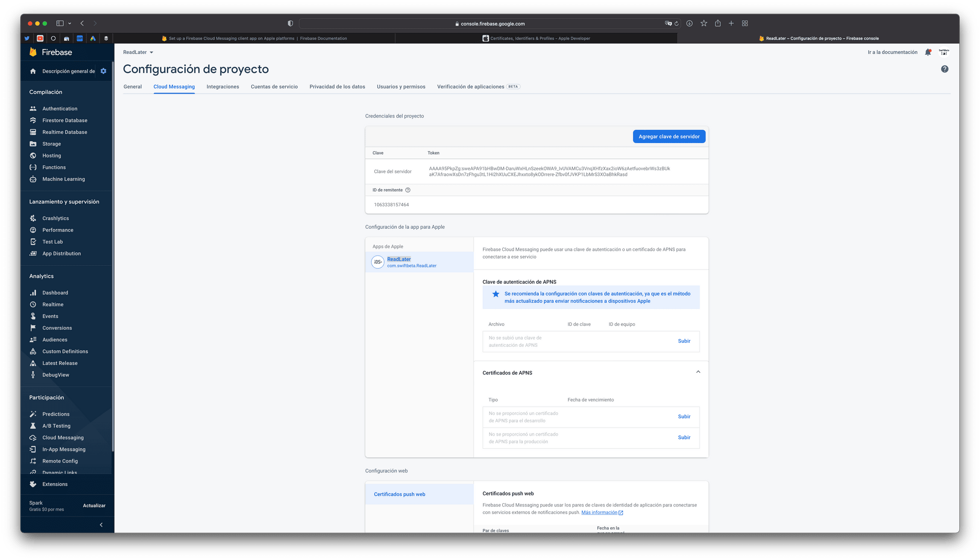Open Storage from the sidebar
Image resolution: width=980 pixels, height=560 pixels.
(x=51, y=144)
